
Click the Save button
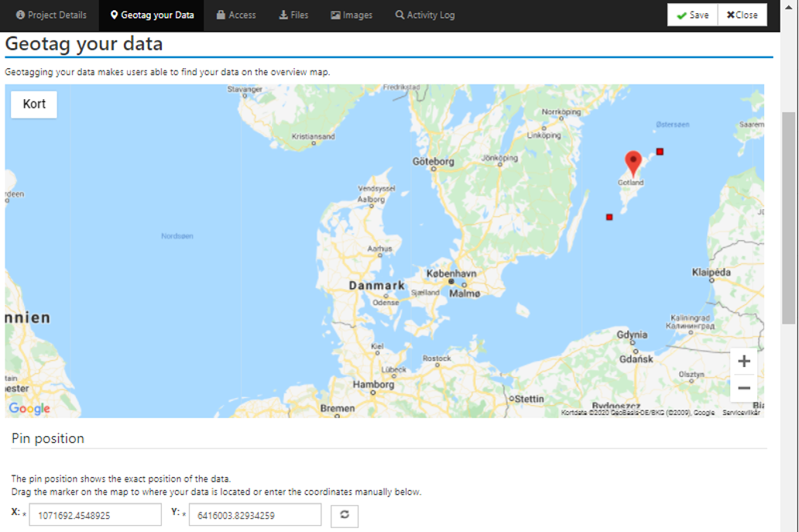(692, 15)
